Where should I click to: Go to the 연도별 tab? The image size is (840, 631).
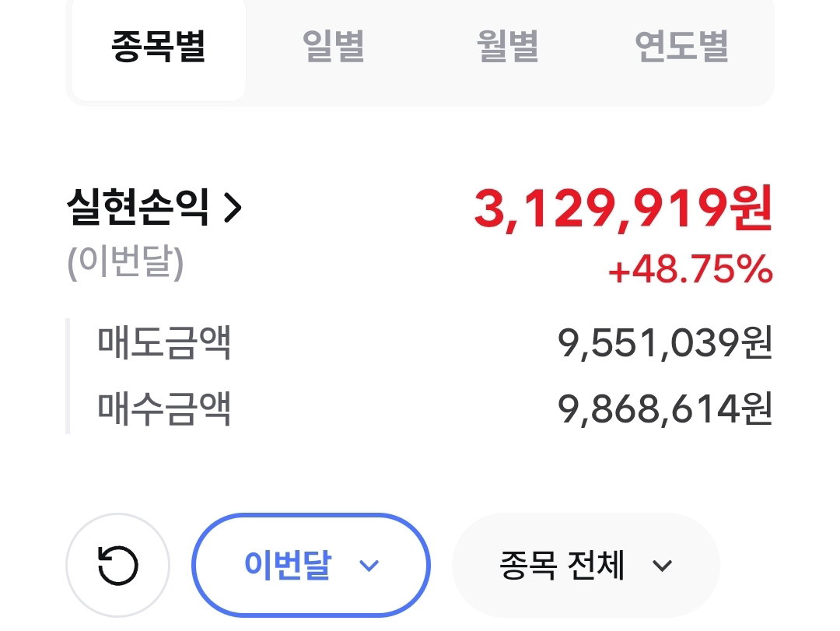pyautogui.click(x=681, y=47)
